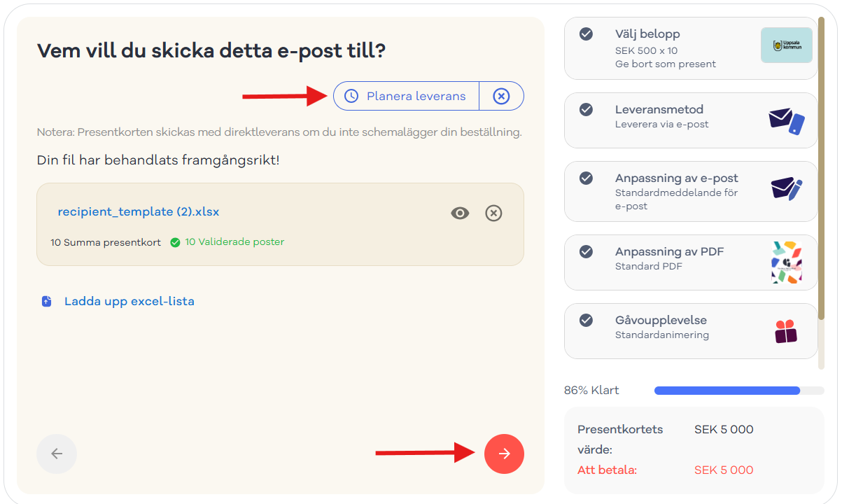Go back using the grey left arrow
842x504 pixels.
tap(57, 454)
